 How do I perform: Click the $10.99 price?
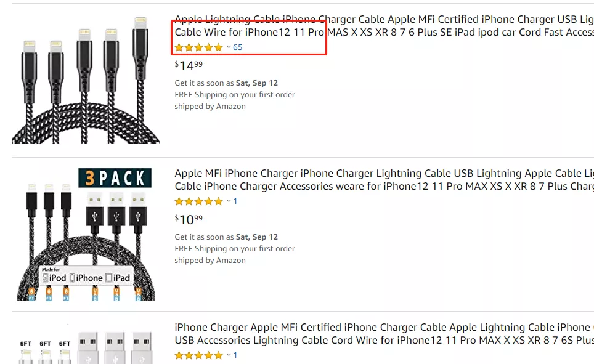pyautogui.click(x=189, y=219)
